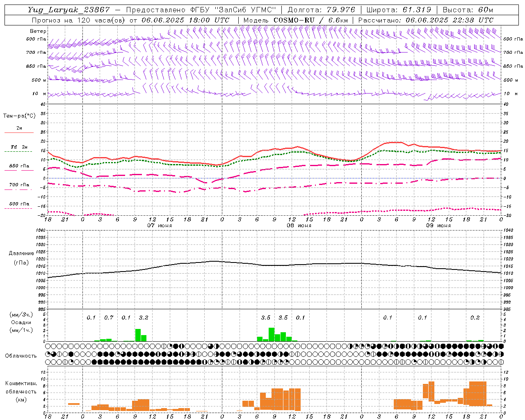Click the Td 2м dew point legend entry
Viewport: 525px width, 420px height.
point(19,147)
